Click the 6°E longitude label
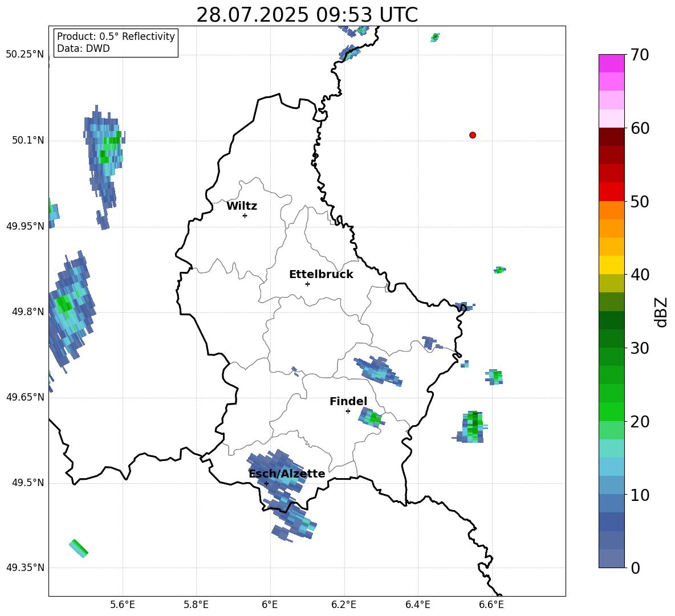The width and height of the screenshot is (675, 616). coord(270,605)
